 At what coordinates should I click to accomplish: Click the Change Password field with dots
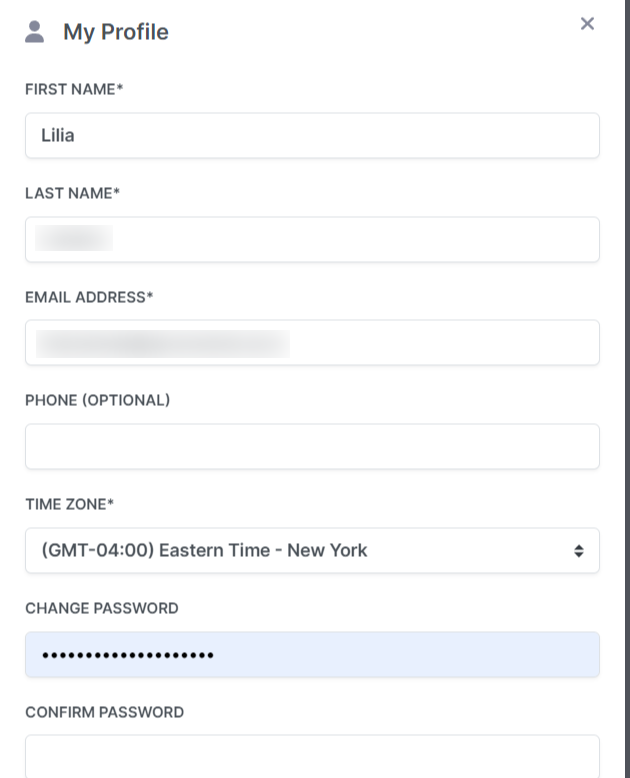[x=313, y=654]
